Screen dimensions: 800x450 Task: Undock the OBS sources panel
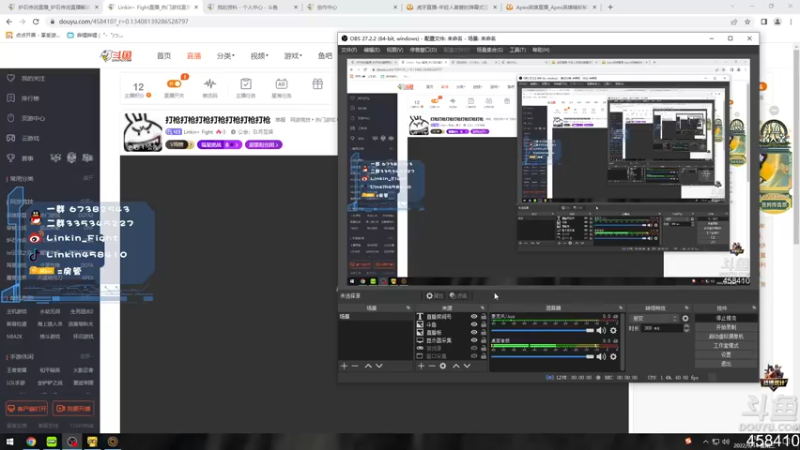coord(483,308)
